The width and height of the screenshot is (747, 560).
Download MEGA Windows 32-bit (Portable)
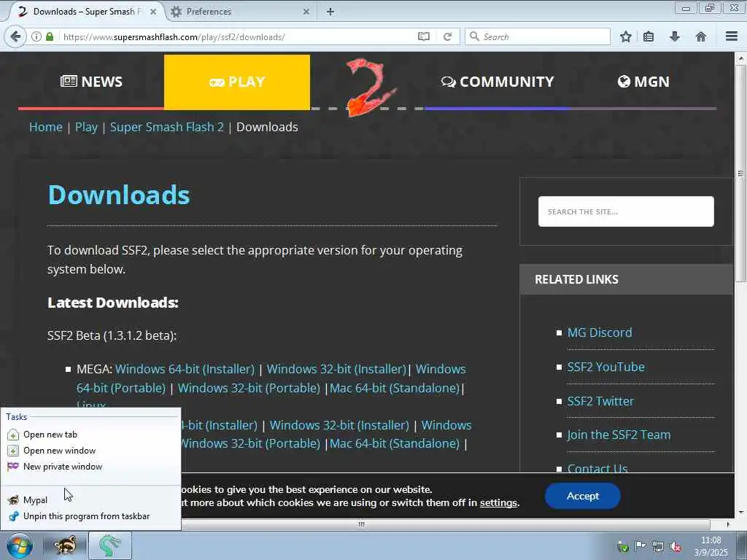pos(249,388)
